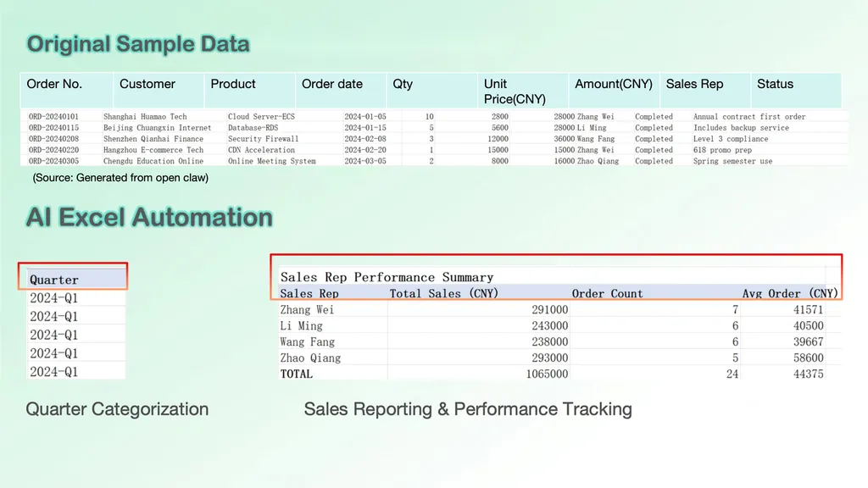Select average order value "39667"
The width and height of the screenshot is (868, 488).
[808, 342]
